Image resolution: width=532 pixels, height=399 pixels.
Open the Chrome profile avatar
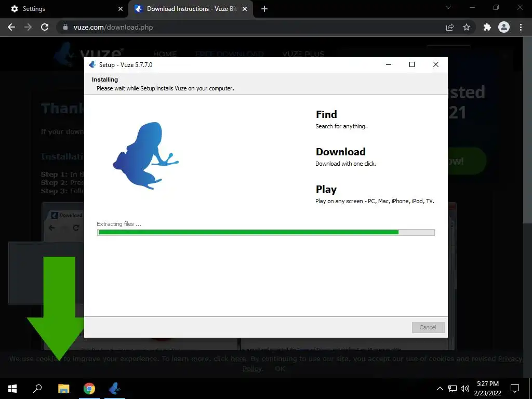coord(504,27)
